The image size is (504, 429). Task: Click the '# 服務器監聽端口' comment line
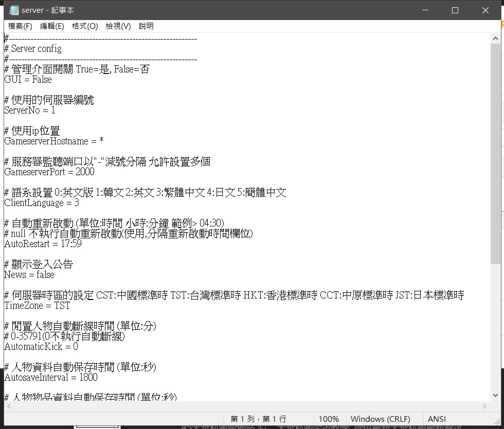107,161
